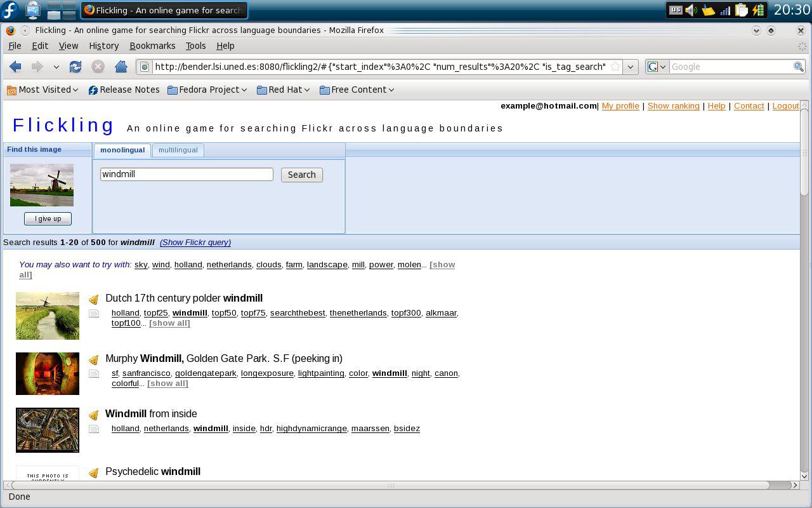812x508 pixels.
Task: Click the windmill search text field
Action: tap(187, 174)
